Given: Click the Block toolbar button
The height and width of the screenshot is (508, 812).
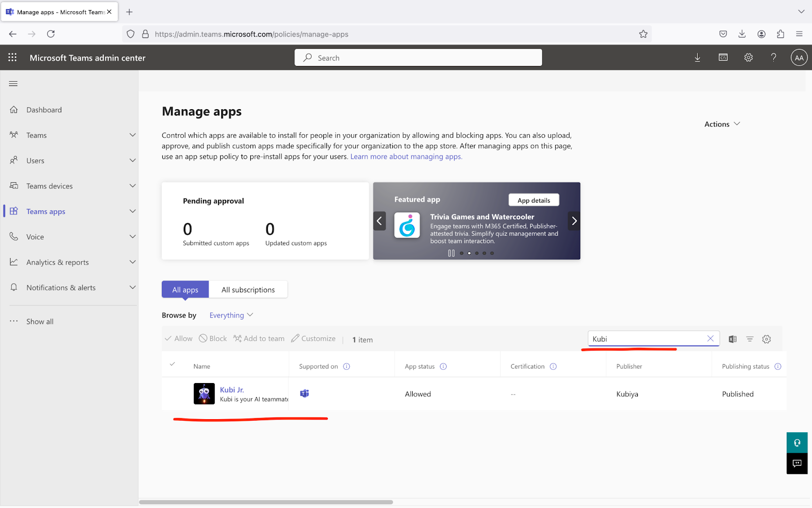Looking at the screenshot, I should (x=213, y=339).
